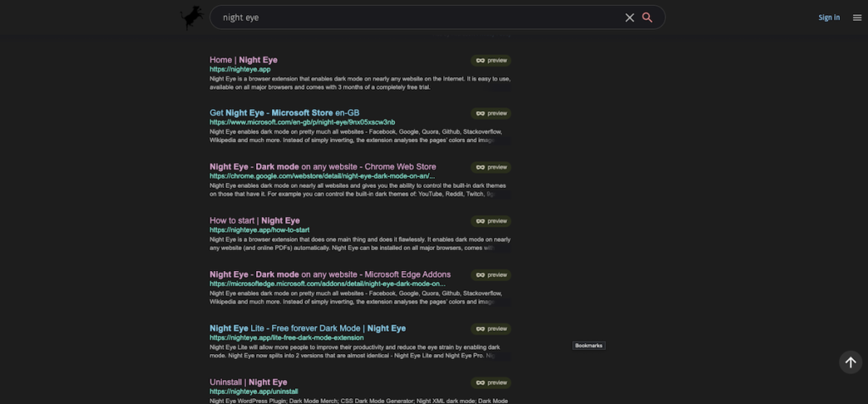Open 'Night Eye Lite - Free forever' result

(x=307, y=328)
